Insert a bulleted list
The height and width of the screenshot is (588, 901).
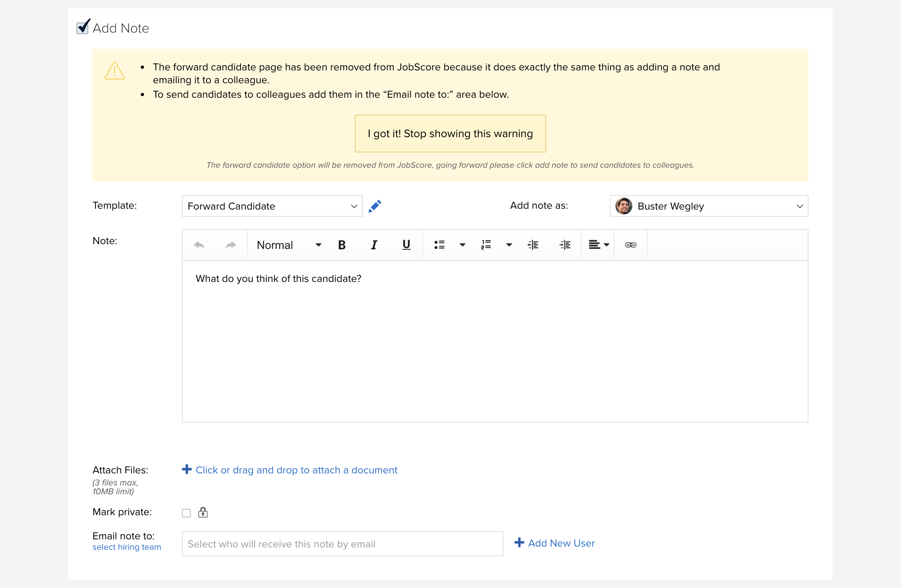pyautogui.click(x=439, y=245)
